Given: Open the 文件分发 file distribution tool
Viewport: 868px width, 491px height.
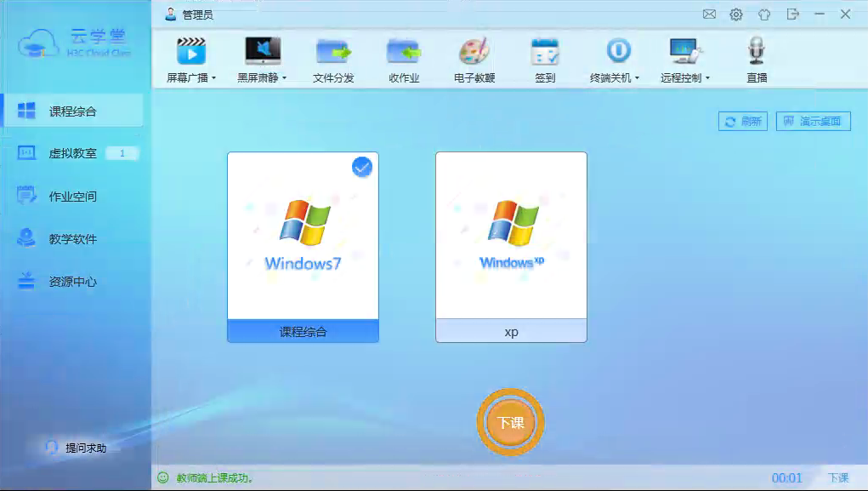Looking at the screenshot, I should [x=333, y=60].
